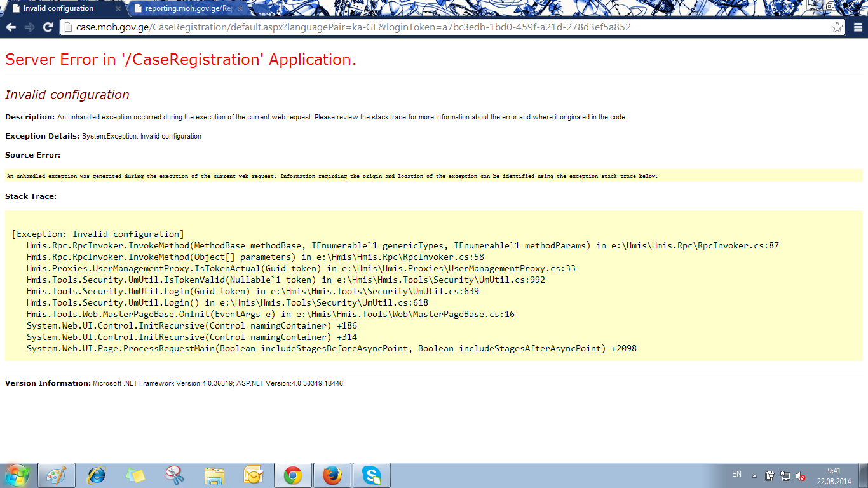The image size is (868, 488).
Task: Open Outlook from the taskbar
Action: tap(254, 475)
